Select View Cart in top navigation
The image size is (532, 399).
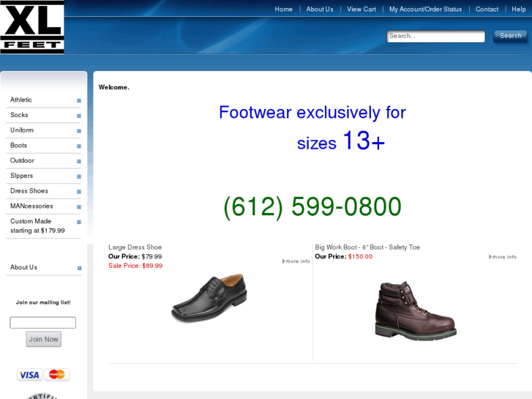(361, 10)
